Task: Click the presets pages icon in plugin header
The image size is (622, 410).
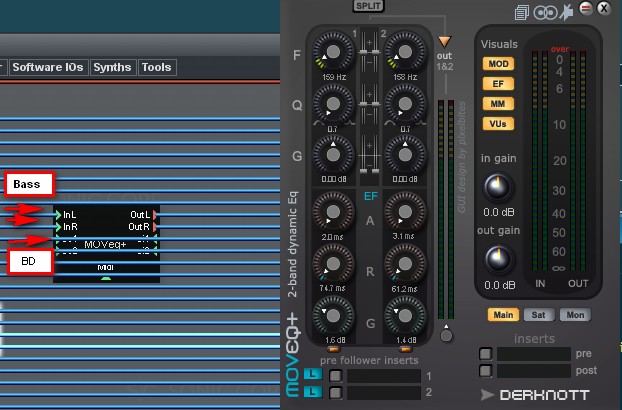Action: [521, 11]
